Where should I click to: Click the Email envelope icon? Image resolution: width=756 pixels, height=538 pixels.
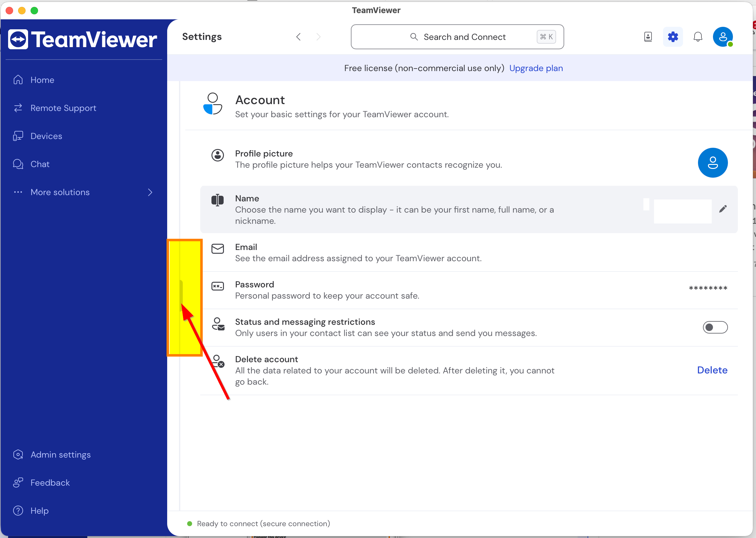coord(218,248)
